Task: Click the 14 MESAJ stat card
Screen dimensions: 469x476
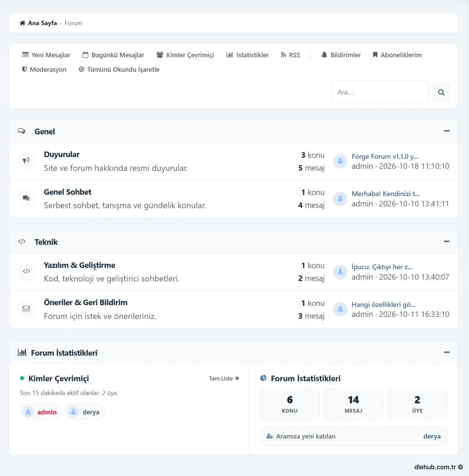Action: 353,404
